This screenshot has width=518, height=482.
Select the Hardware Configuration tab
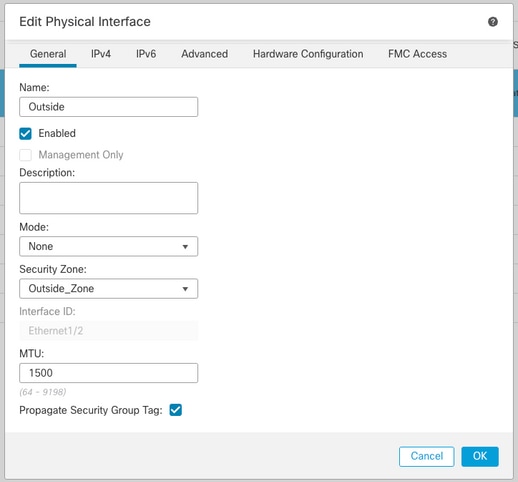tap(308, 54)
